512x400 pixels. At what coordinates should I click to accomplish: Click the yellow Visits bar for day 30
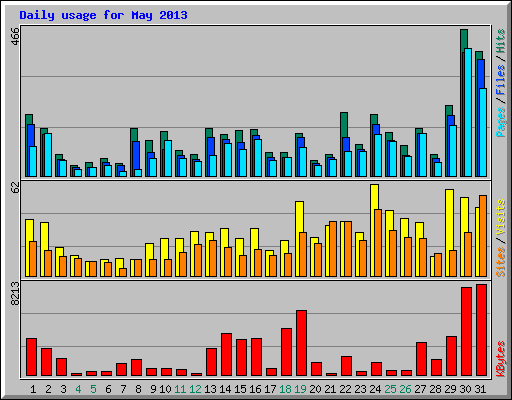click(x=464, y=215)
